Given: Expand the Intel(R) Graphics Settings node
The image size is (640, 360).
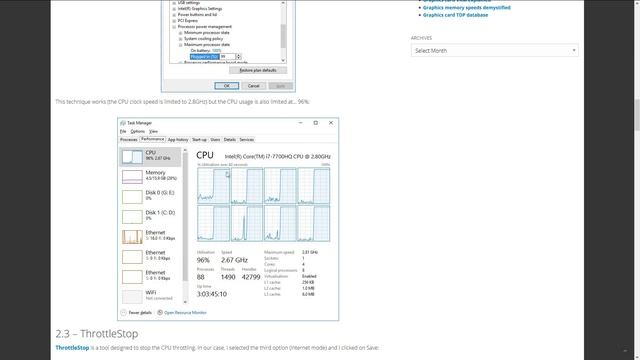Looking at the screenshot, I should 174,9.
